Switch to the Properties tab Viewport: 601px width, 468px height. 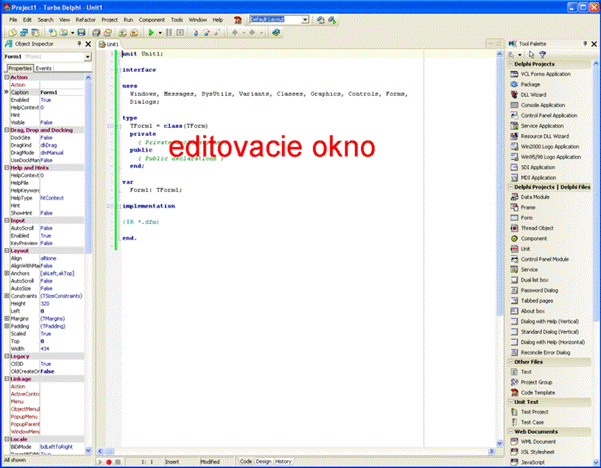click(20, 68)
